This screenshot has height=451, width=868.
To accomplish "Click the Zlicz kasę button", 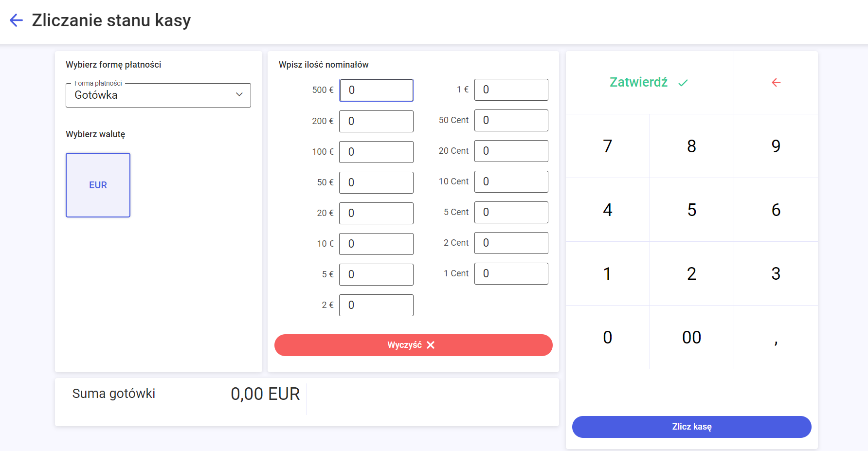I will [691, 427].
